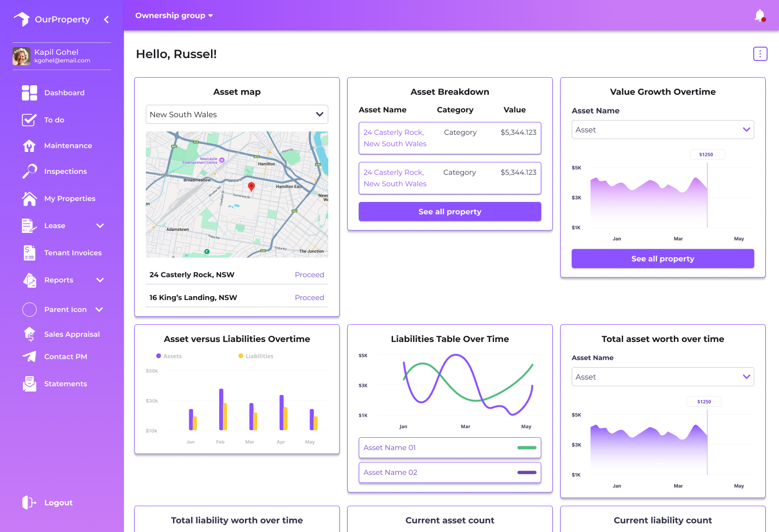The image size is (779, 532).
Task: Click See all property in Asset Breakdown
Action: [x=449, y=211]
